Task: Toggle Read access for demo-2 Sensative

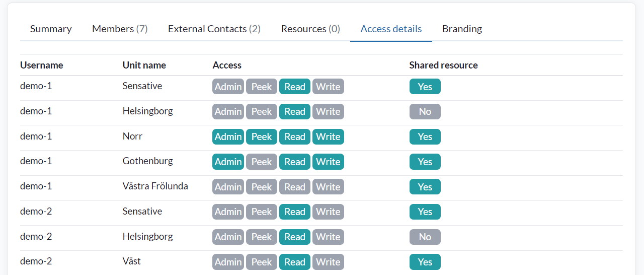Action: coord(295,212)
